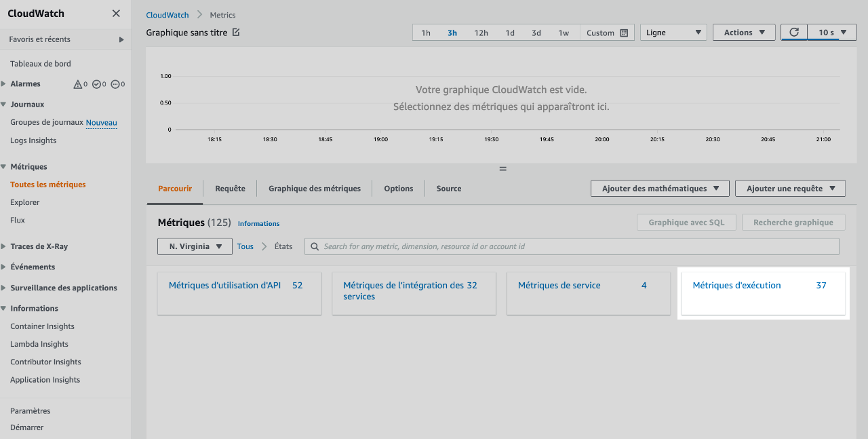The height and width of the screenshot is (439, 868).
Task: Open the Ligne graph type dropdown
Action: (673, 33)
